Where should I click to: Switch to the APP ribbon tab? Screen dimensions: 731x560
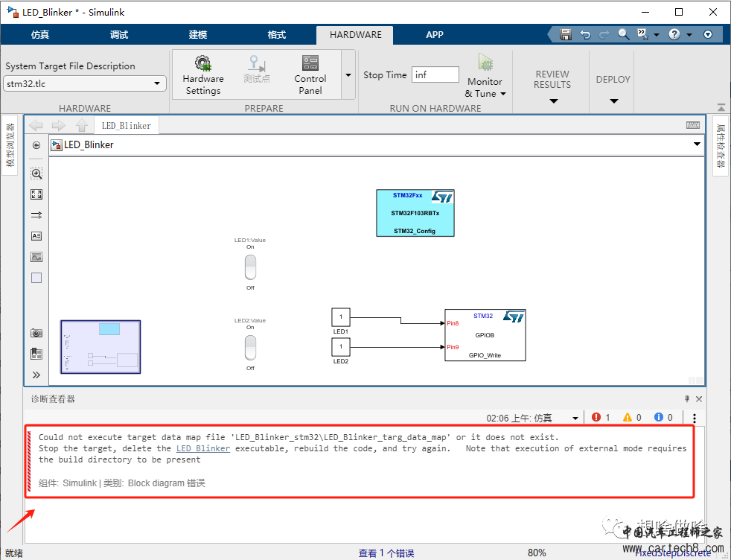pos(435,34)
